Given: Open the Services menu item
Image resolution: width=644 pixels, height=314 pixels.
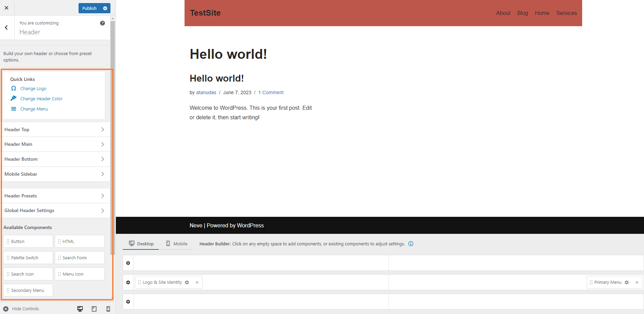Looking at the screenshot, I should (x=567, y=13).
